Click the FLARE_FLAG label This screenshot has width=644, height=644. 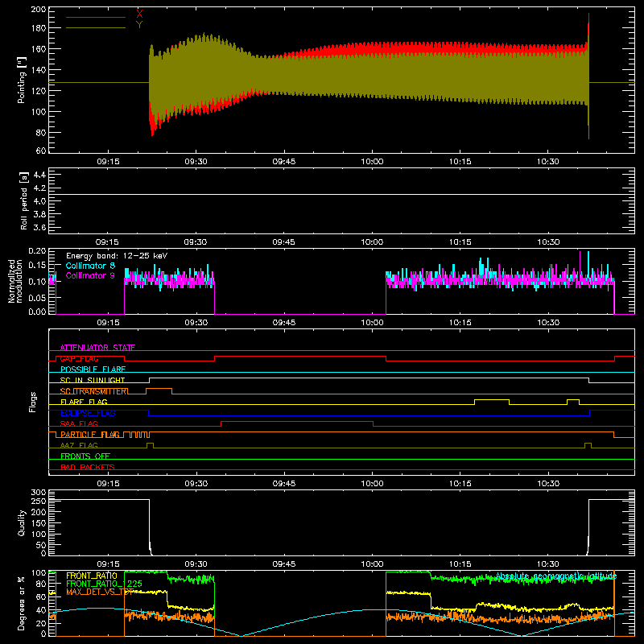click(x=84, y=402)
